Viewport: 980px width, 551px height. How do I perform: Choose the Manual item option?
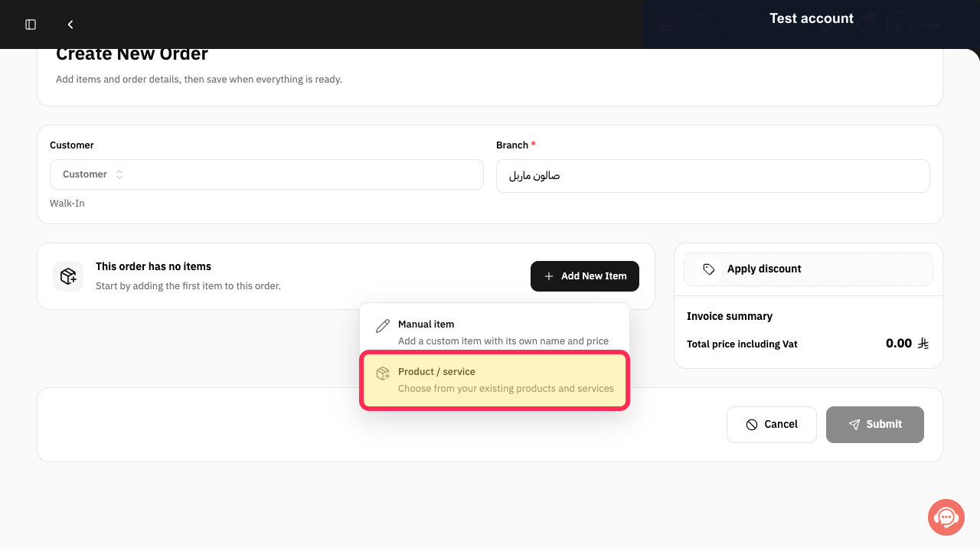pyautogui.click(x=495, y=332)
